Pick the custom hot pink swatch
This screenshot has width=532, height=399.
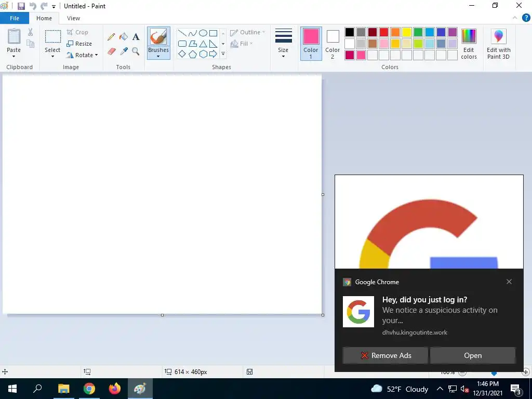coord(361,55)
